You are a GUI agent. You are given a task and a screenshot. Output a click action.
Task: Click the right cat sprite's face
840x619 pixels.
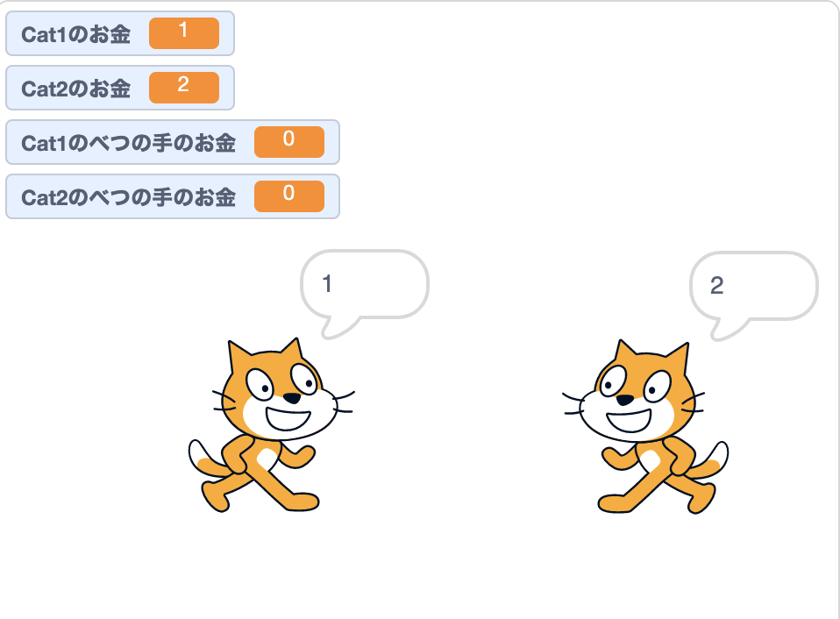coord(634,397)
